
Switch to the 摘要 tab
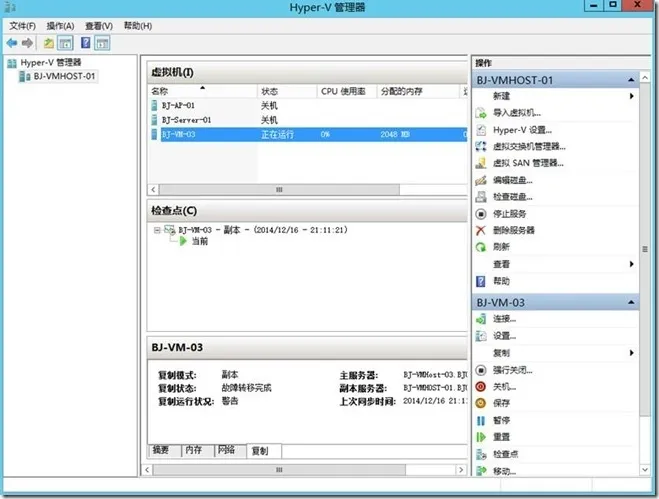(164, 450)
